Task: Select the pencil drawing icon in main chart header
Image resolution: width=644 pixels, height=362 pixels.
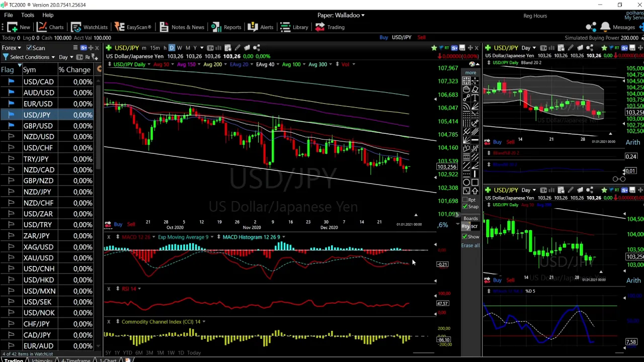Action: [237, 48]
